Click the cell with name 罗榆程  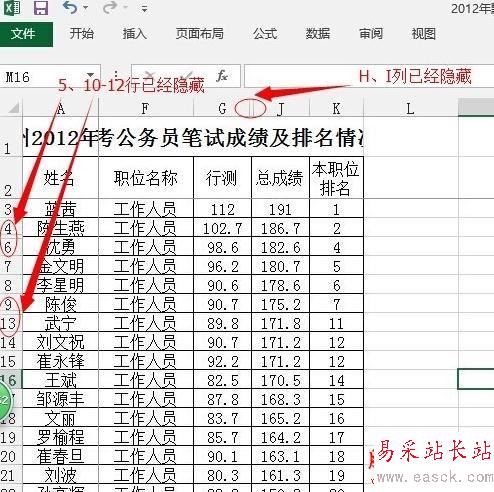[60, 437]
